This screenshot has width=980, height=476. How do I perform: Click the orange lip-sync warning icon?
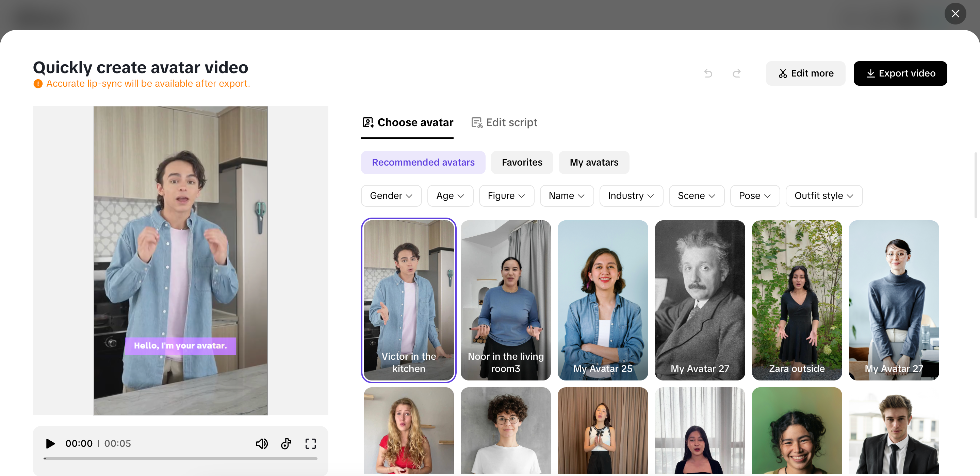[x=38, y=84]
